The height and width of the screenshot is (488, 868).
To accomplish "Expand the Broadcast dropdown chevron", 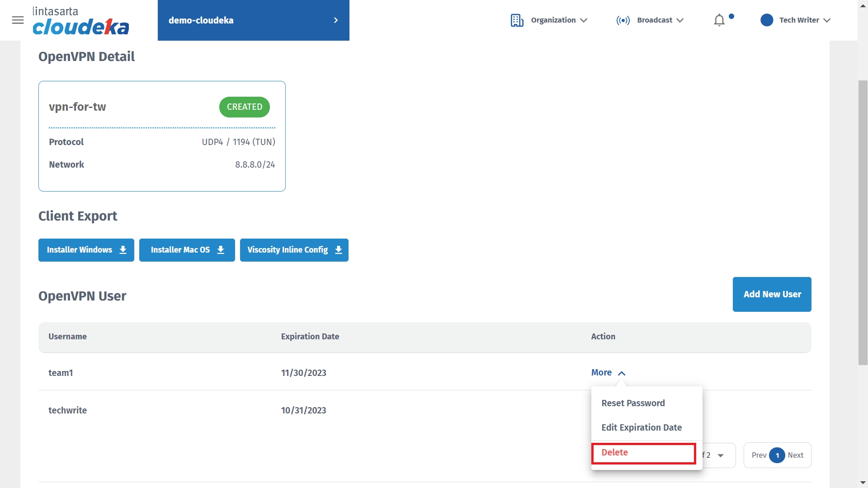I will click(x=680, y=20).
